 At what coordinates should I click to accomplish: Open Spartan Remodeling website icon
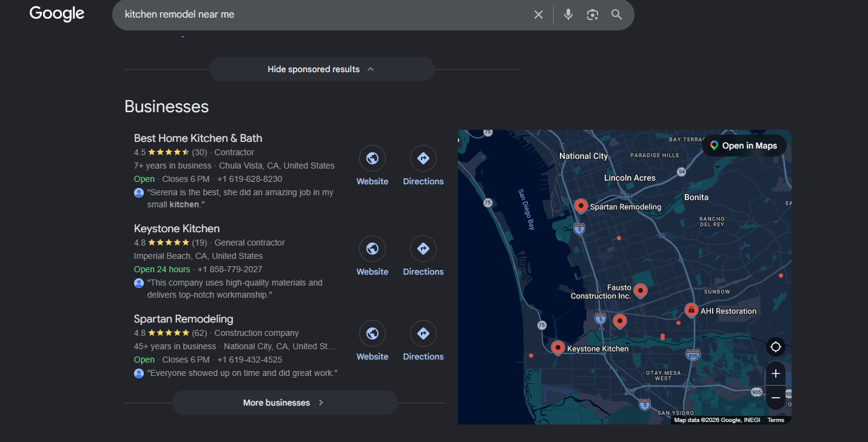pos(372,334)
